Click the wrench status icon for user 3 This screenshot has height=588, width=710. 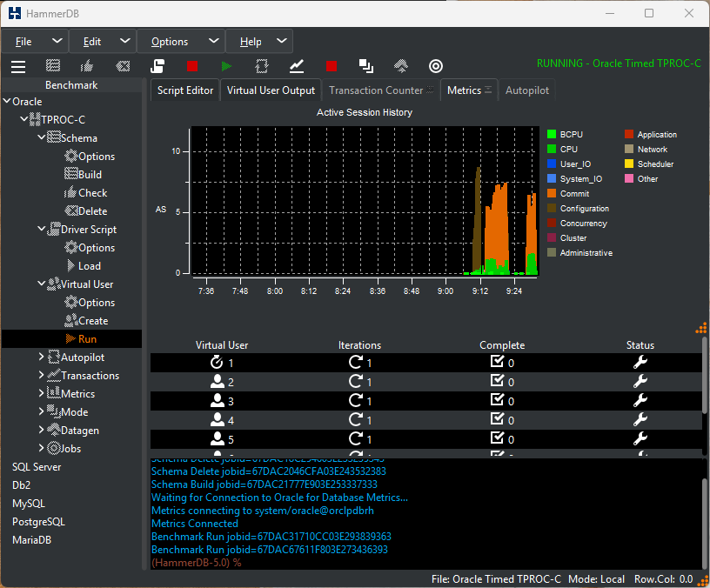[x=640, y=401]
